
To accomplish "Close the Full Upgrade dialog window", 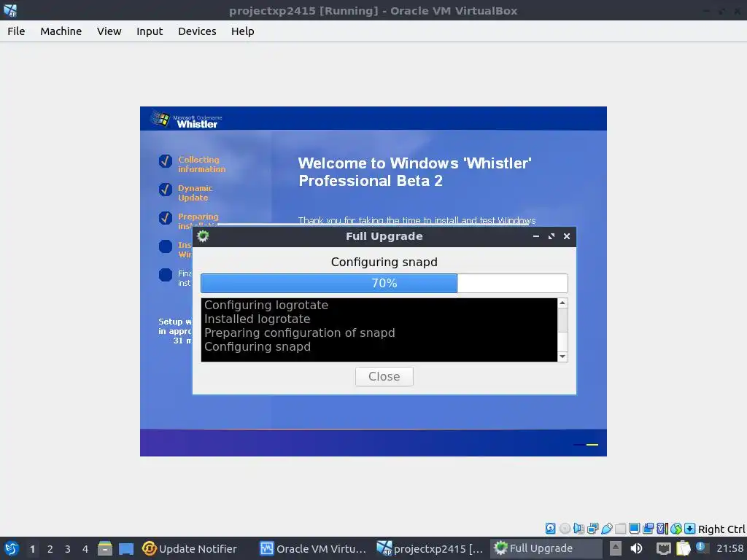I will coord(566,236).
